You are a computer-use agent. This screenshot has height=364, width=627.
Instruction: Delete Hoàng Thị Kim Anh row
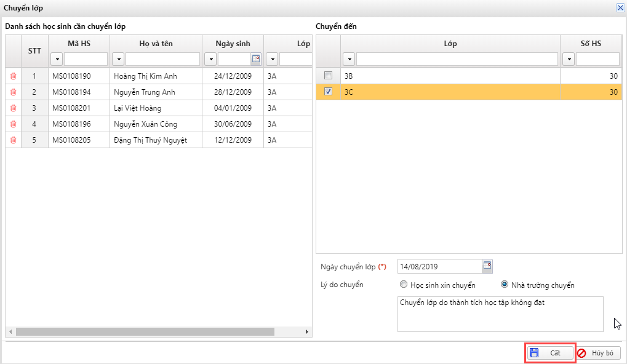[13, 76]
